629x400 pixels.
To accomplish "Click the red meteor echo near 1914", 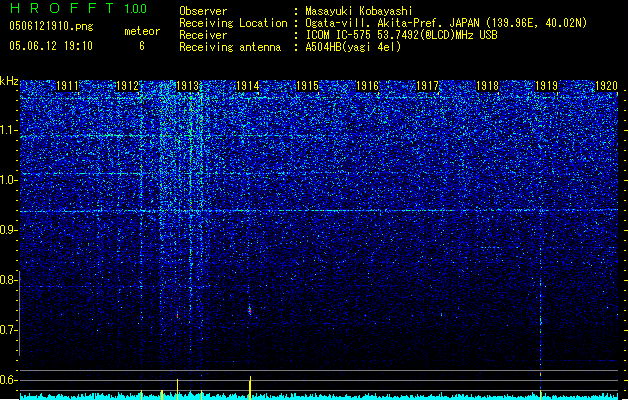I will [250, 311].
